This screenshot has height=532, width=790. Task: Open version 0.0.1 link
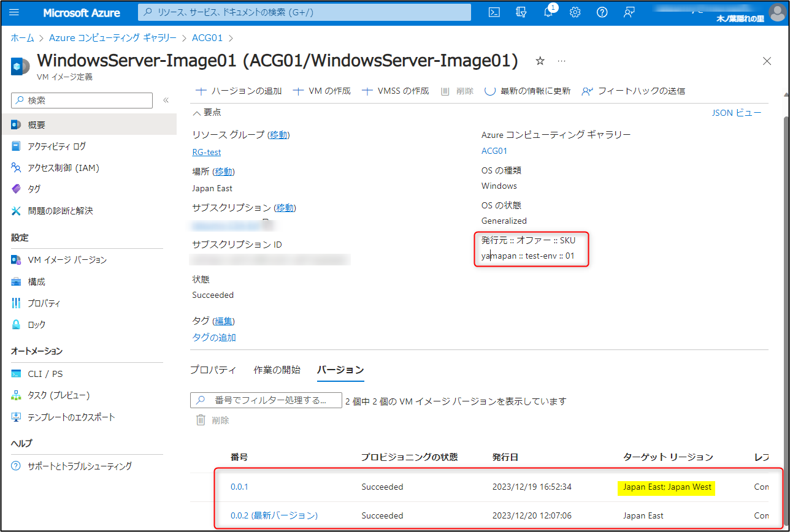239,487
